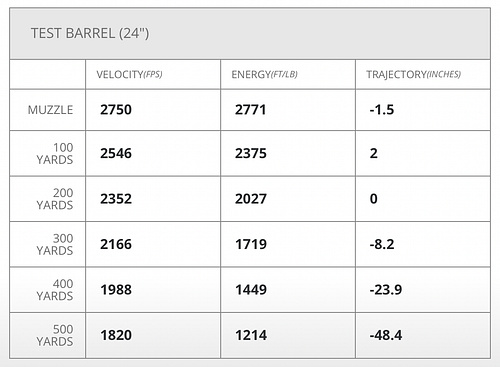
Task: Click the 200 YARDS row label
Action: tap(55, 199)
